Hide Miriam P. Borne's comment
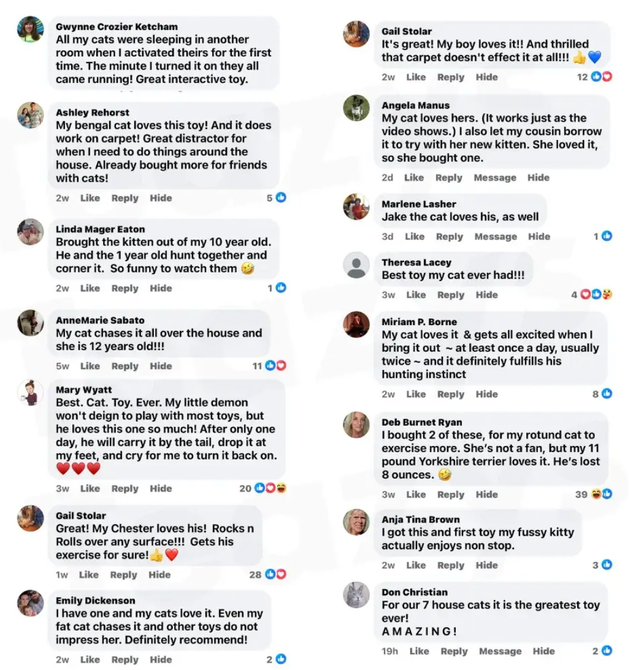Image resolution: width=644 pixels, height=670 pixels. coord(487,394)
